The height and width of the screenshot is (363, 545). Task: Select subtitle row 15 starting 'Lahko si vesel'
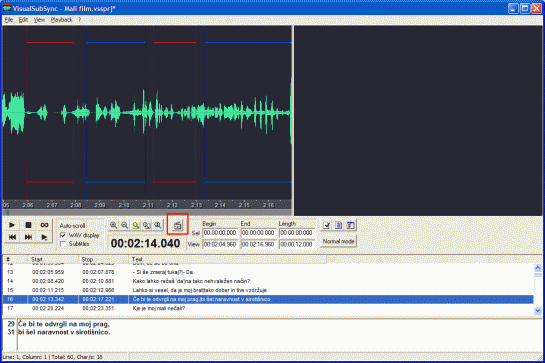268,290
